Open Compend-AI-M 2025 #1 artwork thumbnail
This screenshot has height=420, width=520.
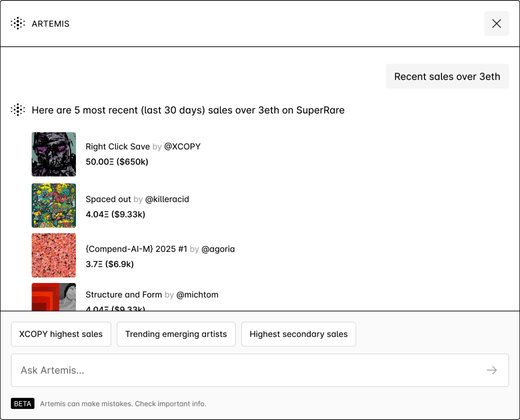[54, 255]
